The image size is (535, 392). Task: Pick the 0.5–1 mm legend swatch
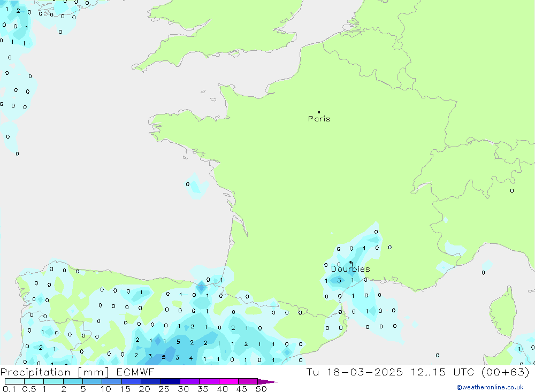[34, 381]
